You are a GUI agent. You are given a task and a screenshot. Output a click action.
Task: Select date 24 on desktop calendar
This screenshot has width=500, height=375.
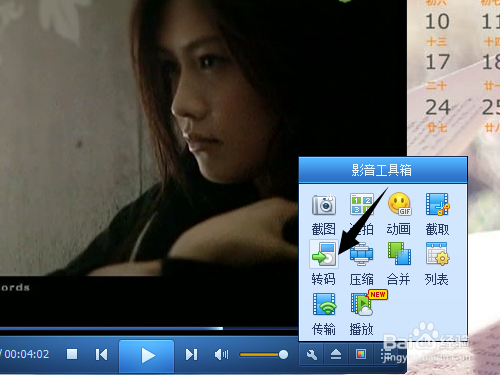438,107
